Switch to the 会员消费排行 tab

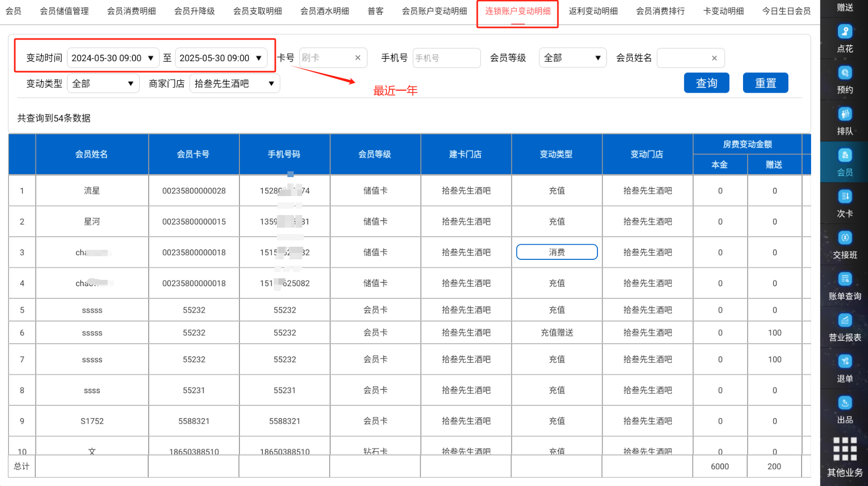click(x=660, y=11)
